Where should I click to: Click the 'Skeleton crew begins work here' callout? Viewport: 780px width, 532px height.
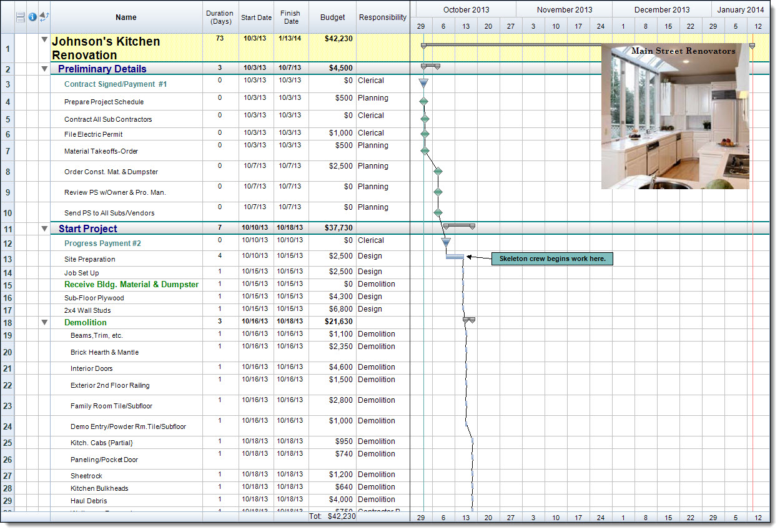552,259
